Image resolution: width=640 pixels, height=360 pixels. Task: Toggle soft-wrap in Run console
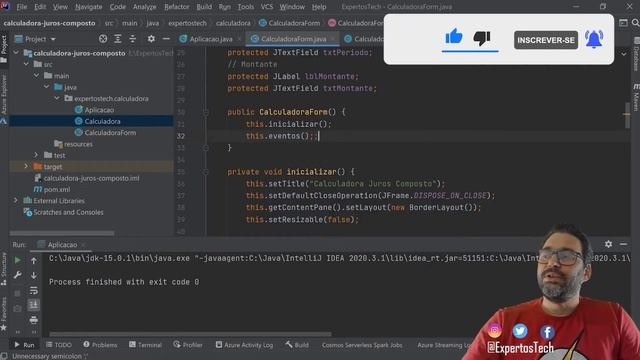click(x=33, y=291)
